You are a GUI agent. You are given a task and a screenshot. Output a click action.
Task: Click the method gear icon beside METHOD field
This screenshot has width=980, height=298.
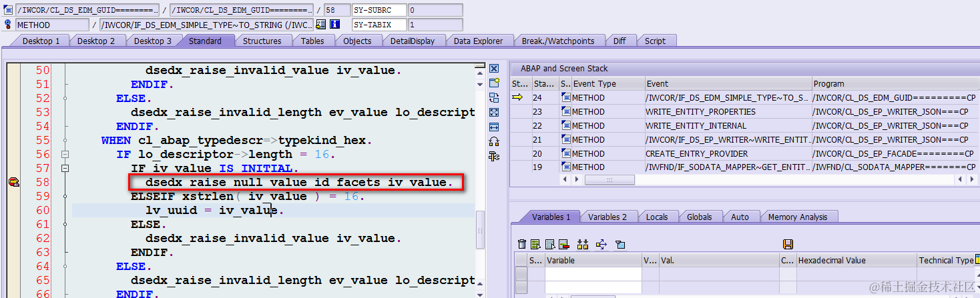(8, 25)
